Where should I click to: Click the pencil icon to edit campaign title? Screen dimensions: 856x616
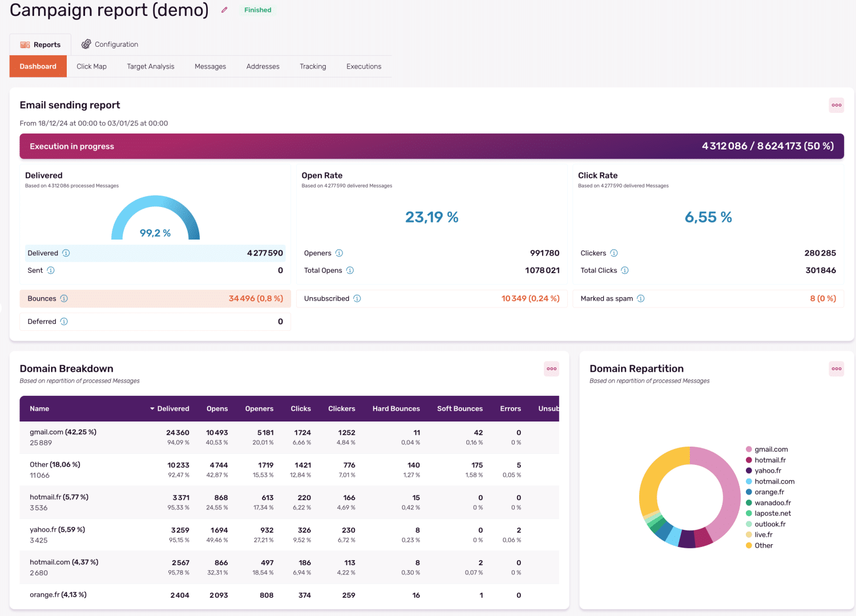coord(224,10)
